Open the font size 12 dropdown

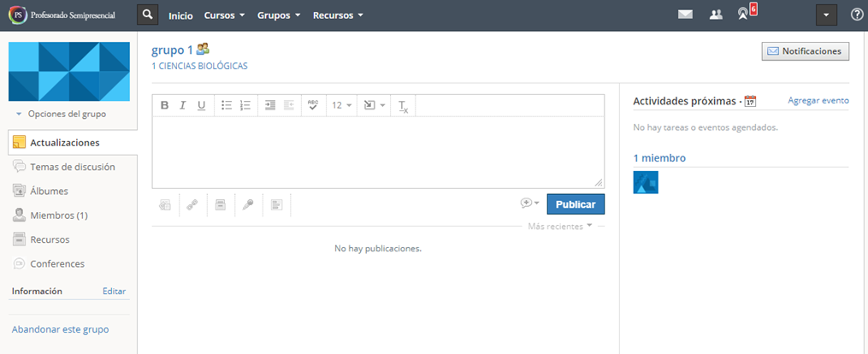[342, 105]
